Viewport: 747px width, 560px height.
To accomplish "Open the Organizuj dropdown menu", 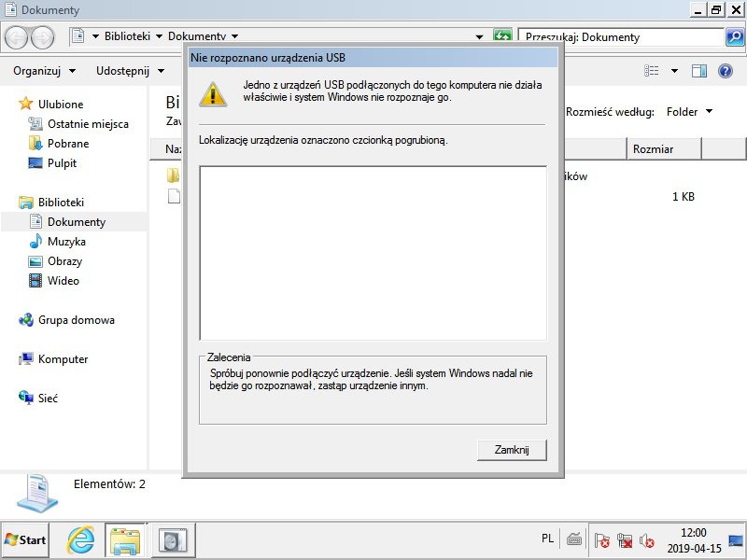I will (x=44, y=71).
